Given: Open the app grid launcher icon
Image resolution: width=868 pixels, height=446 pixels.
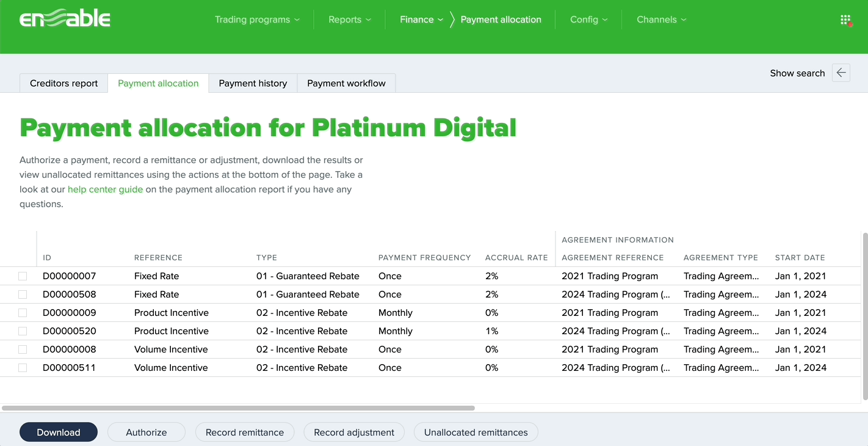Looking at the screenshot, I should (845, 20).
